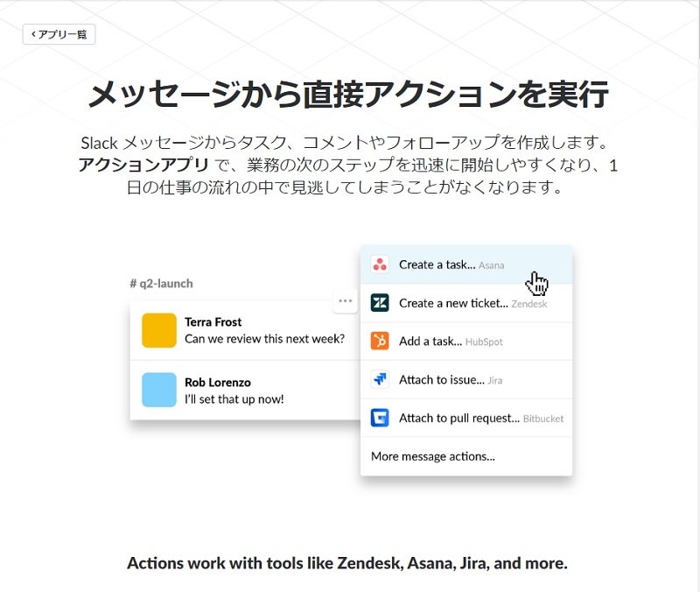
Task: Click message 'I'll set that up now!'
Action: click(x=234, y=399)
